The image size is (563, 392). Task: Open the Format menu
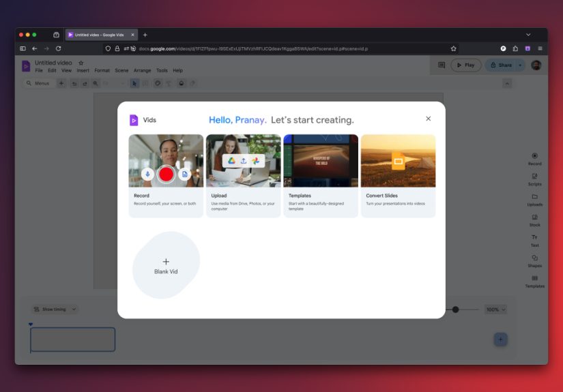pos(102,70)
